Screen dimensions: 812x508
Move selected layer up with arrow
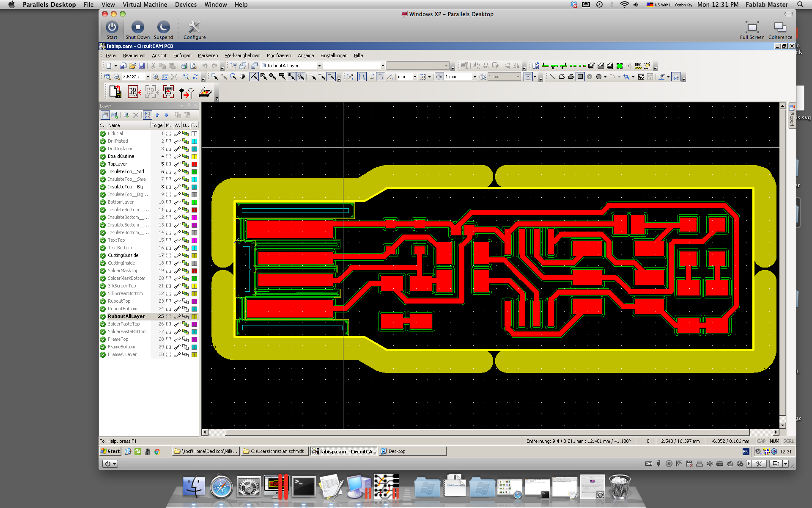157,115
